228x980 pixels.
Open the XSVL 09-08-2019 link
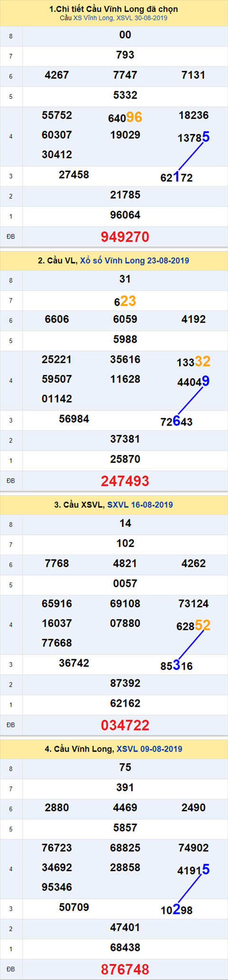(150, 749)
